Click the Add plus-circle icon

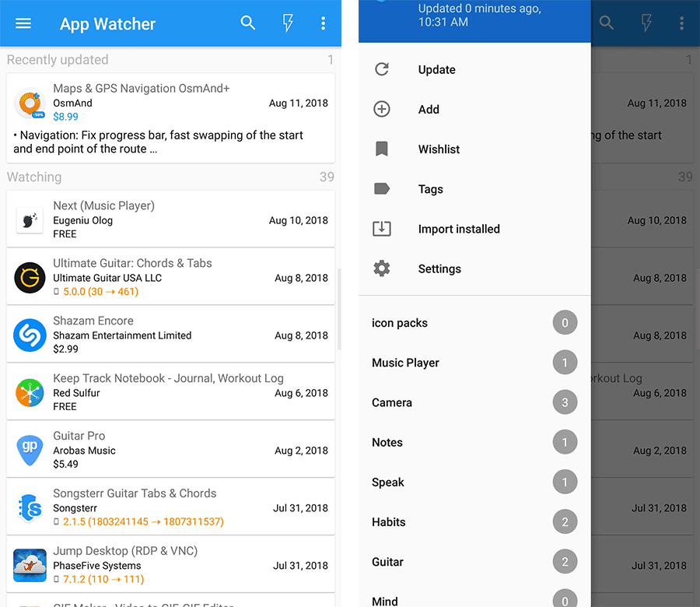click(382, 109)
